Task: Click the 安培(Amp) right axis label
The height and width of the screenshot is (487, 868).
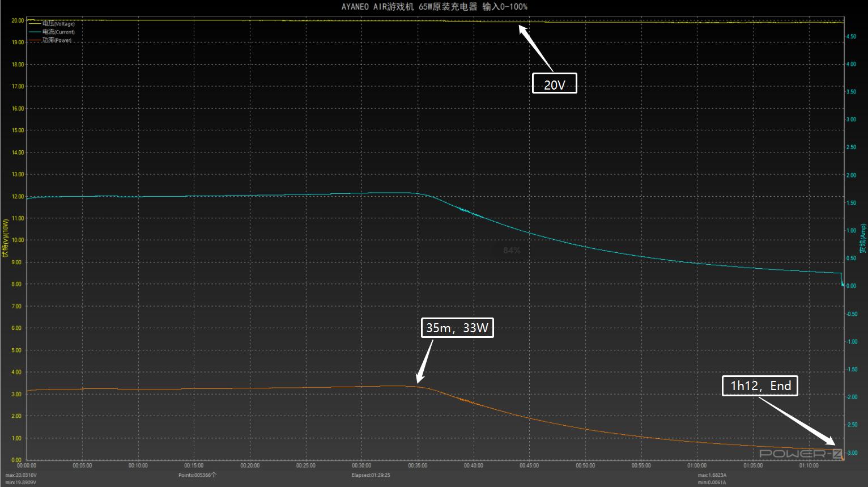Action: point(863,239)
